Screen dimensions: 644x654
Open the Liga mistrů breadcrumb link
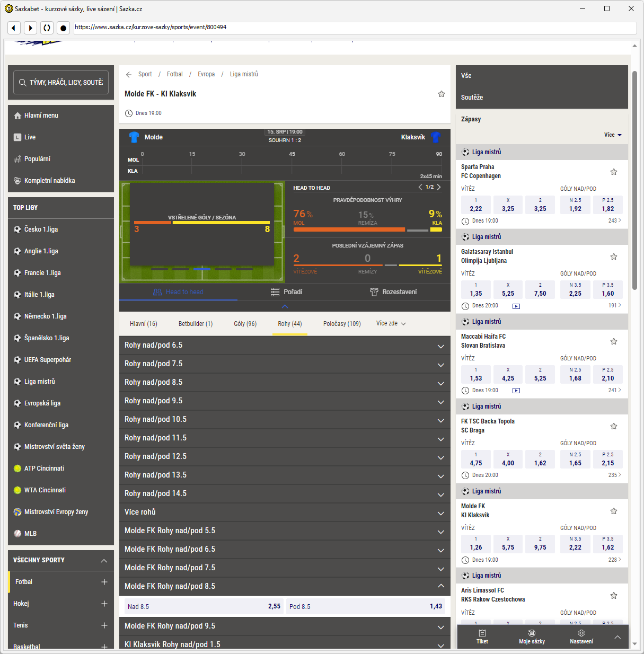(244, 74)
